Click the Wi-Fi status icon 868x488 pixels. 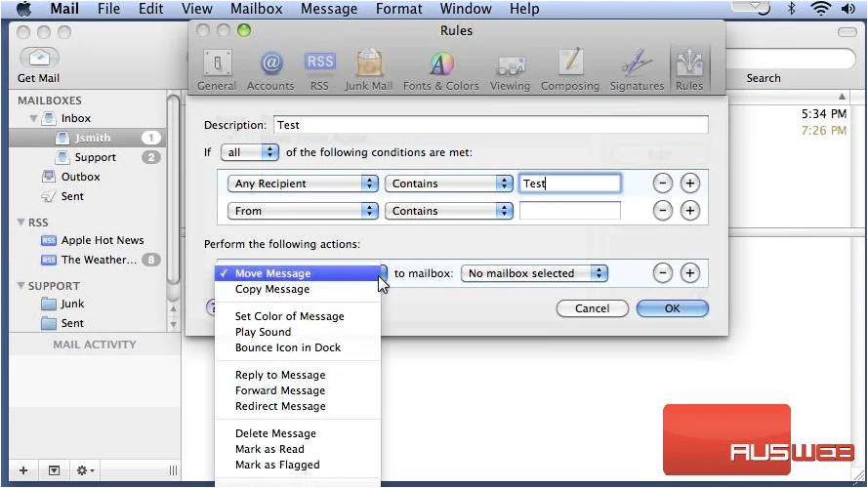tap(820, 9)
